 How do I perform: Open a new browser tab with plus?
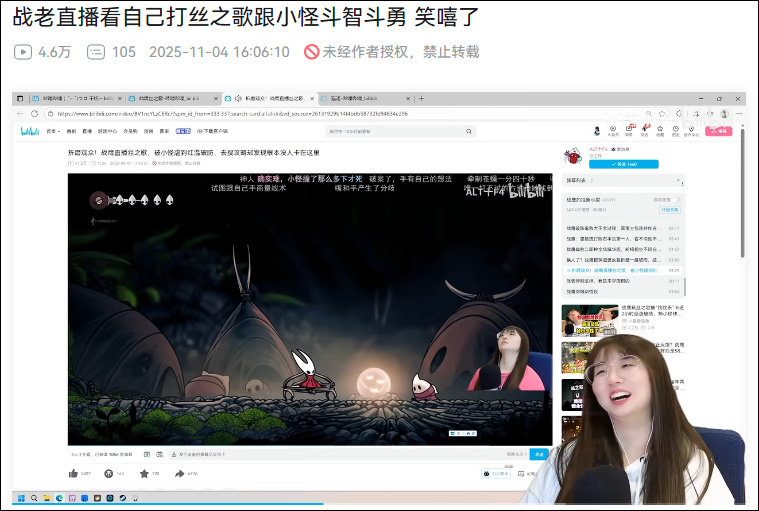click(422, 98)
